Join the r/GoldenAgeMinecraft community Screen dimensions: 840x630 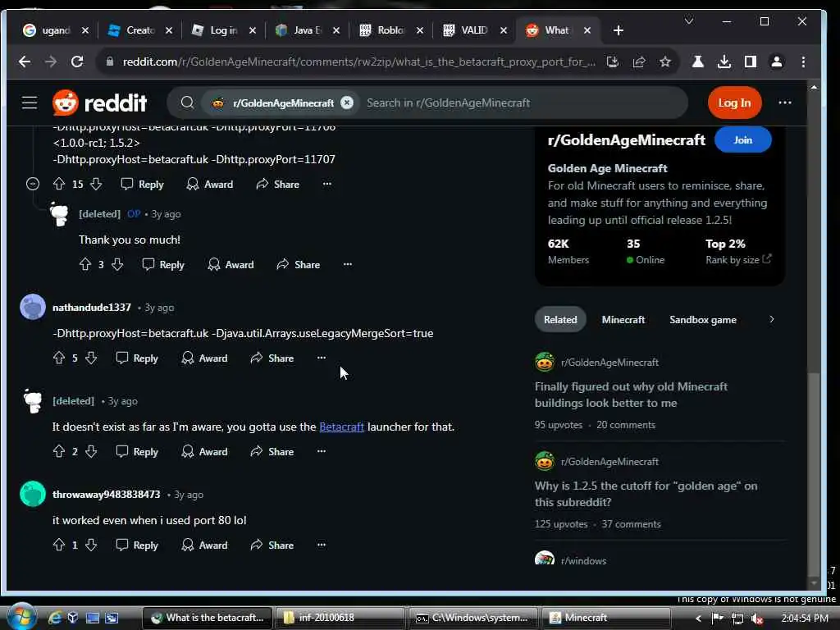tap(742, 139)
